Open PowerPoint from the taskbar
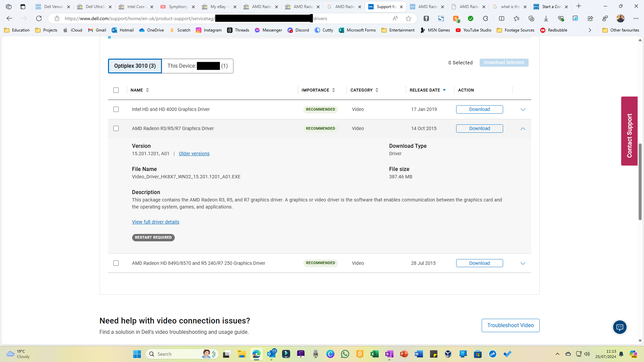This screenshot has width=644, height=362. [x=404, y=354]
